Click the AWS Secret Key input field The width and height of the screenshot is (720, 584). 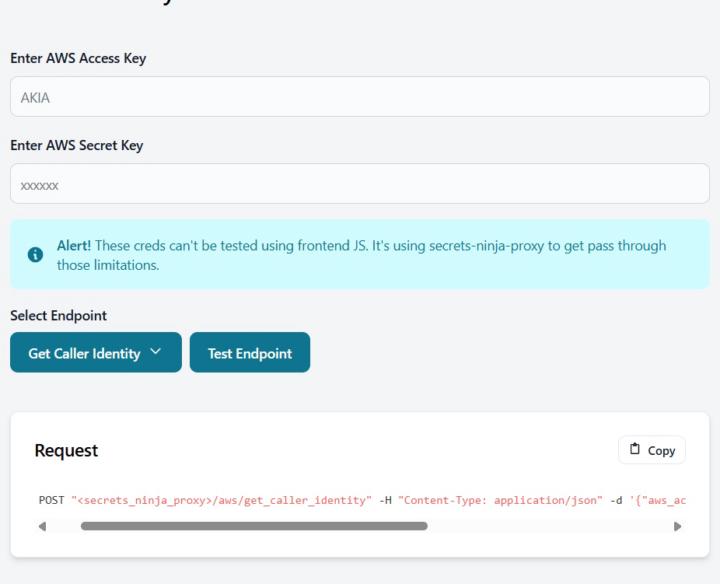[360, 184]
